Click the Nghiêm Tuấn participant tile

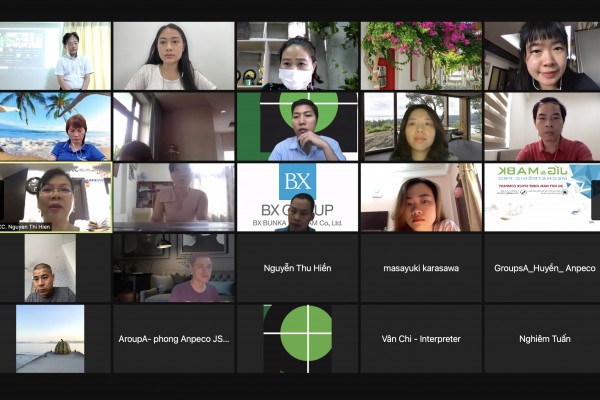pyautogui.click(x=542, y=339)
